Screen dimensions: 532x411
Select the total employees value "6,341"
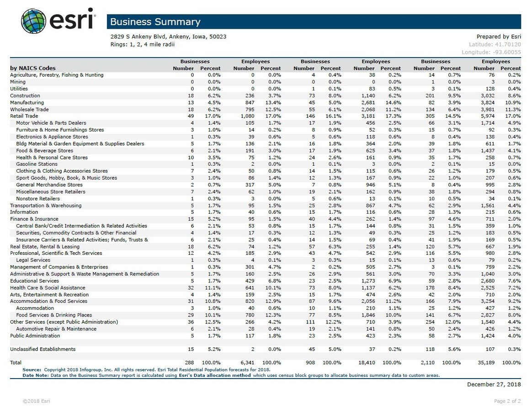(x=247, y=363)
